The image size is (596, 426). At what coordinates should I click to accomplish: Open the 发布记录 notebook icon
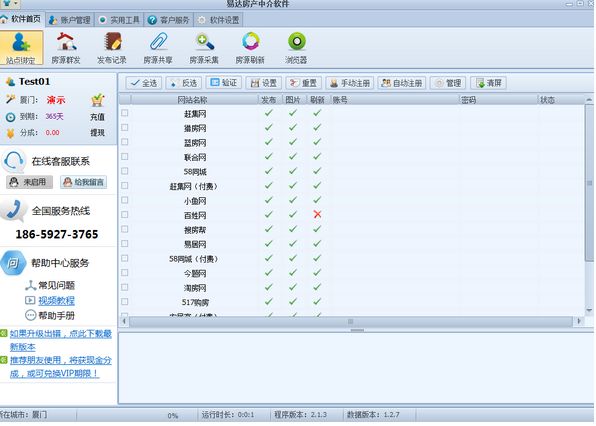112,48
